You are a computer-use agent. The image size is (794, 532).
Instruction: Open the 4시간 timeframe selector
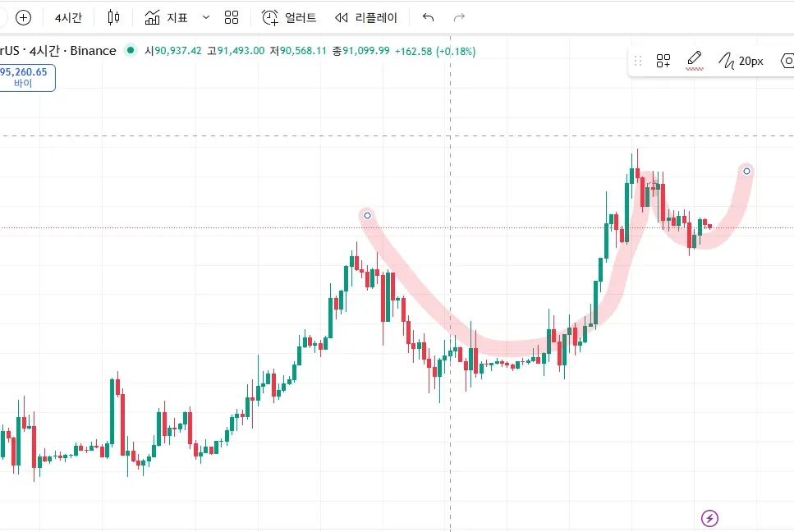68,17
